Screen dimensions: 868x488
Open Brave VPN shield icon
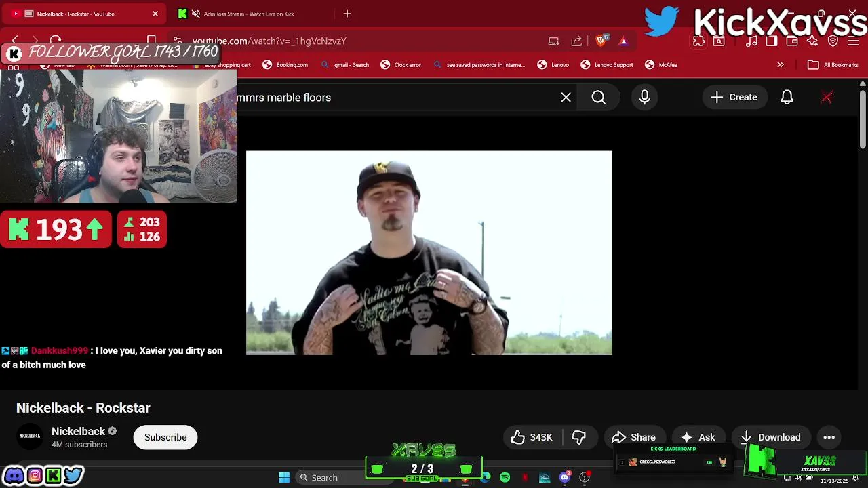coord(833,41)
